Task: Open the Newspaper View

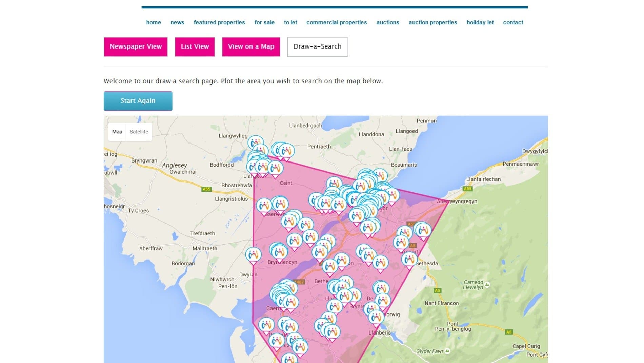Action: (136, 46)
